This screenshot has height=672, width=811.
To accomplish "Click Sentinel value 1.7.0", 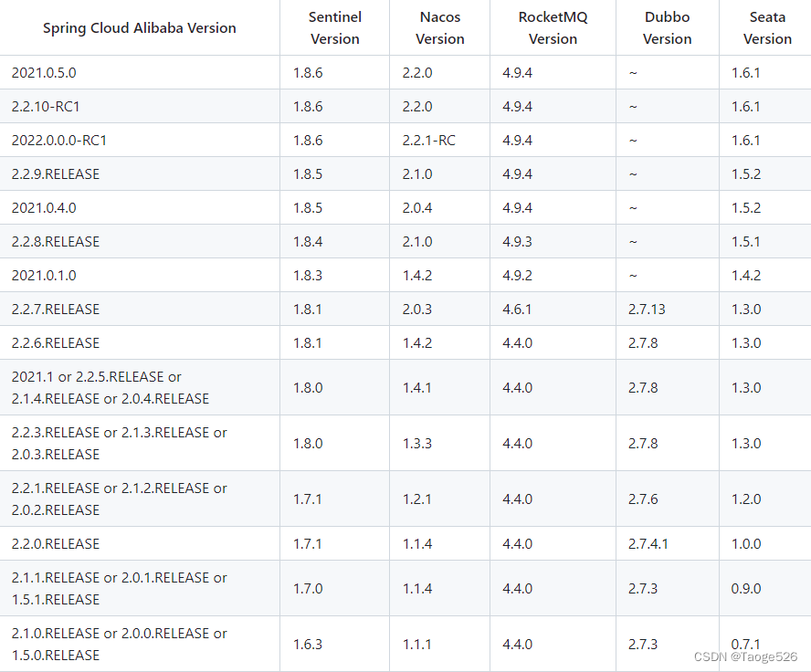I will pos(308,589).
